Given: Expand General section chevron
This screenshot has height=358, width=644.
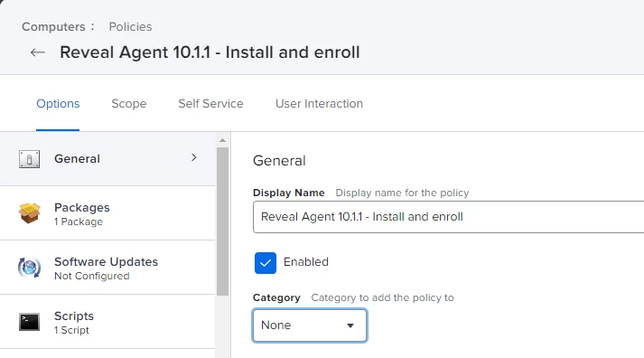Looking at the screenshot, I should [x=194, y=158].
